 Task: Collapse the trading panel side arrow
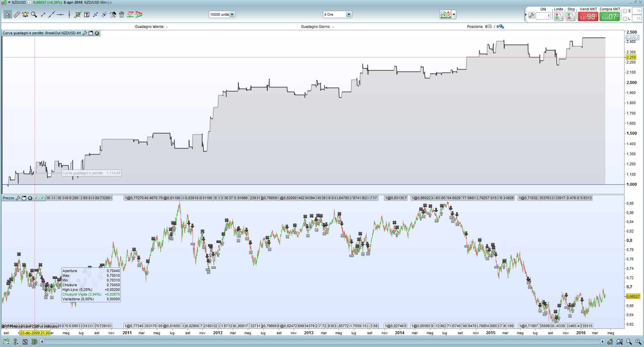526,15
